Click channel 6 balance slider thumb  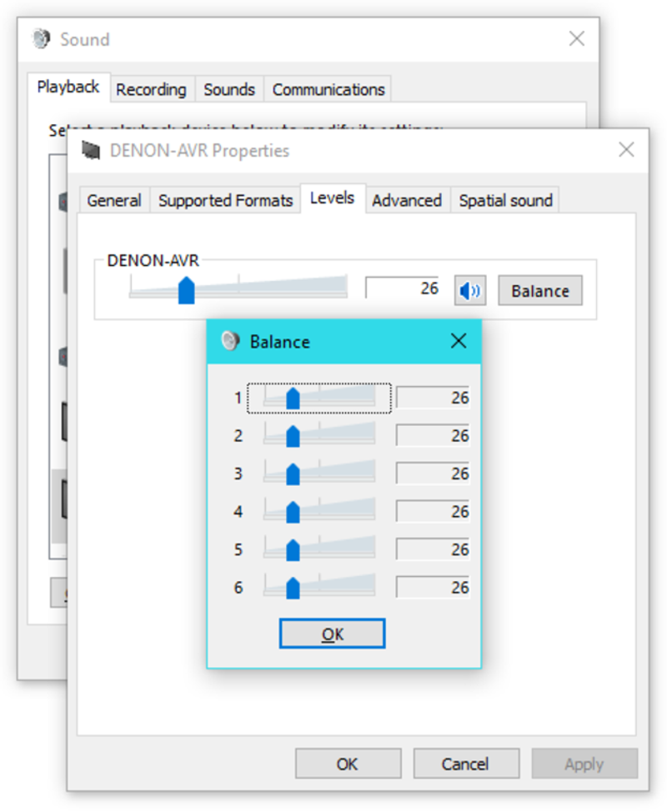[x=293, y=589]
